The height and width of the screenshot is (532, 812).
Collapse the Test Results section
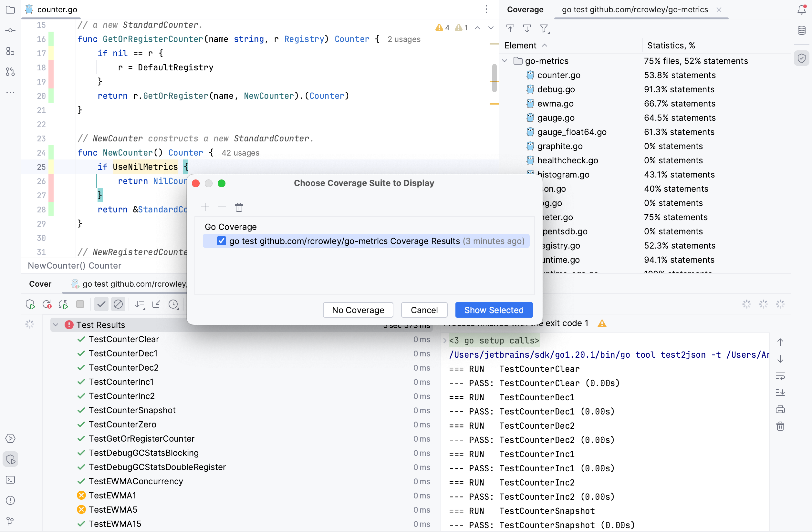tap(56, 325)
